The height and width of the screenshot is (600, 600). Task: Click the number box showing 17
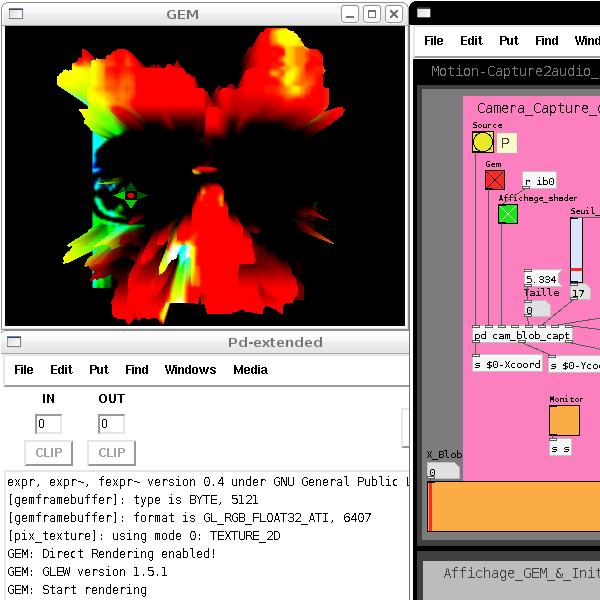(580, 293)
